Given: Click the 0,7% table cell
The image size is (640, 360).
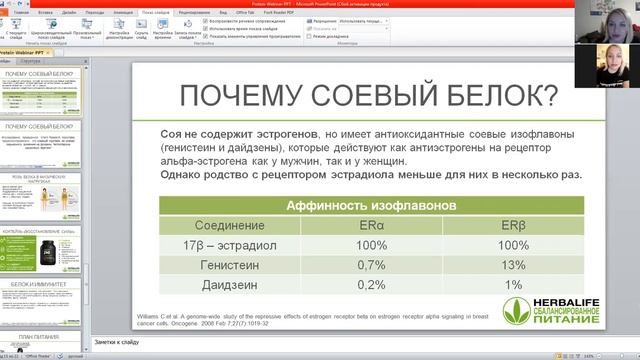Looking at the screenshot, I should pyautogui.click(x=371, y=265).
